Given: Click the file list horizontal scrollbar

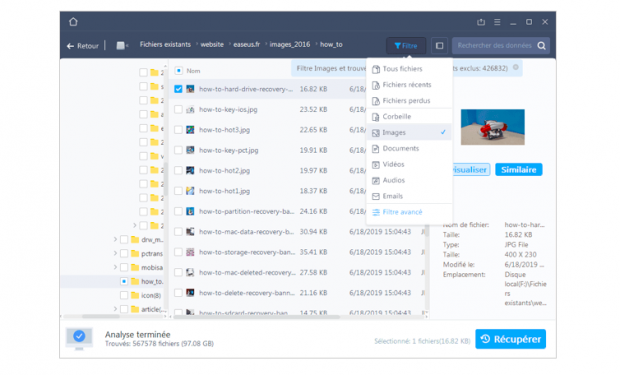Looking at the screenshot, I should (257, 316).
